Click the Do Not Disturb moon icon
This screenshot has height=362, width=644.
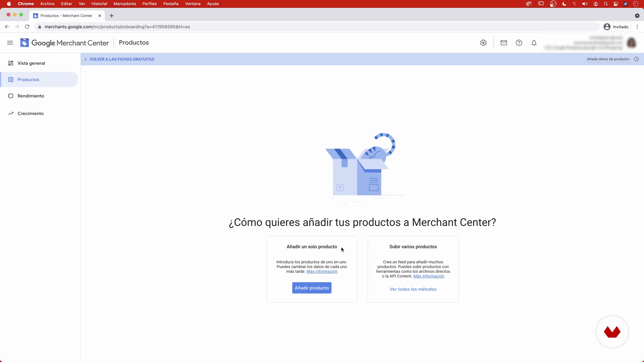pyautogui.click(x=564, y=4)
